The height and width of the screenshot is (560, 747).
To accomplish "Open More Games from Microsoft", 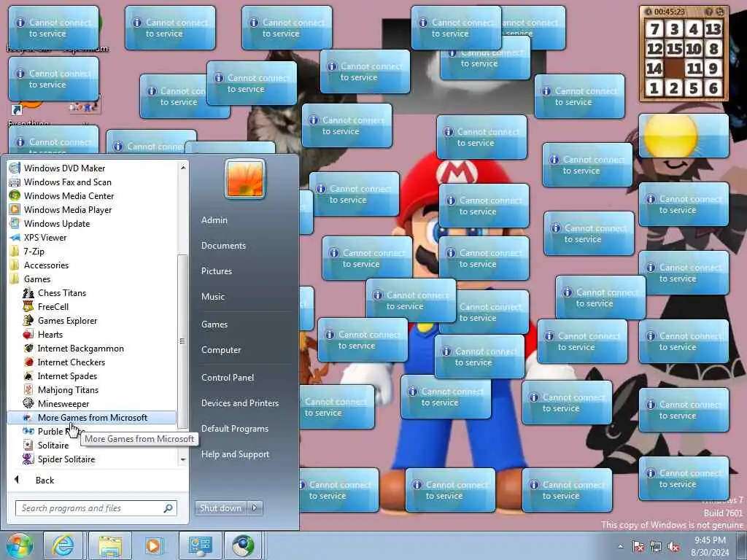I will pos(92,418).
